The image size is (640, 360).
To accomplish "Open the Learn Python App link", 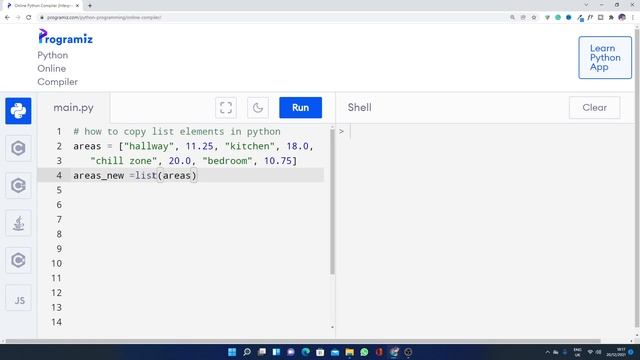I will [x=605, y=58].
